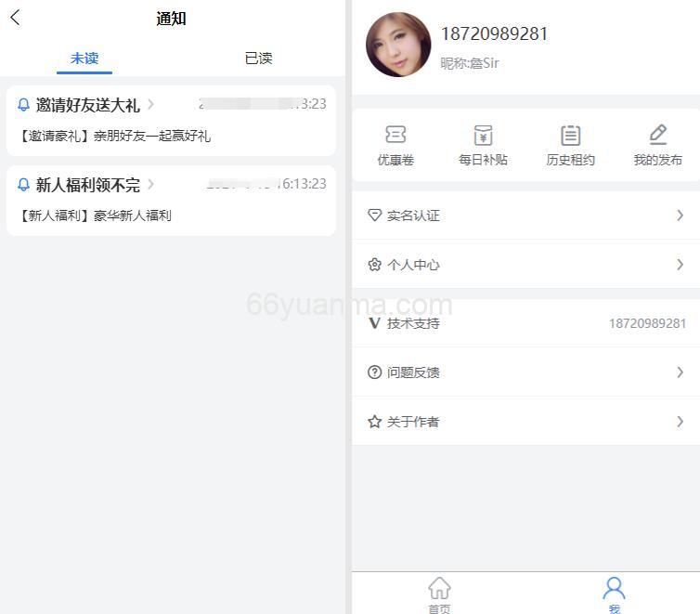Switch to the 未读 tab
The width and height of the screenshot is (700, 614).
click(84, 58)
